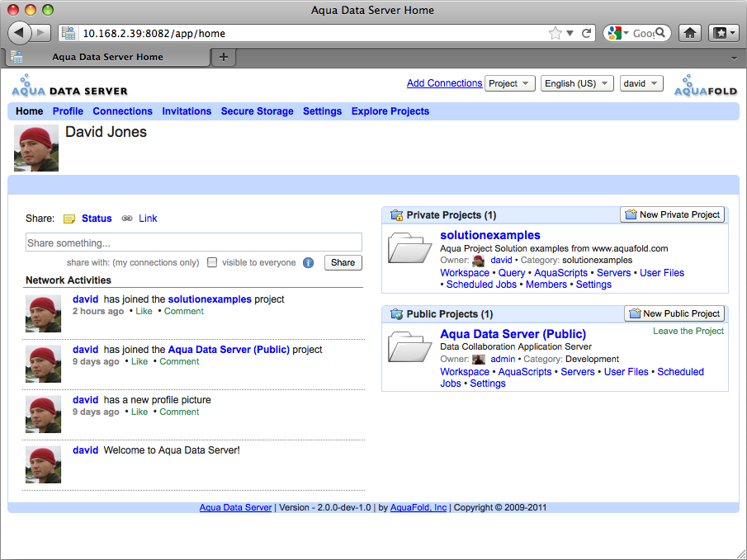Click the browser back arrow button

[20, 33]
